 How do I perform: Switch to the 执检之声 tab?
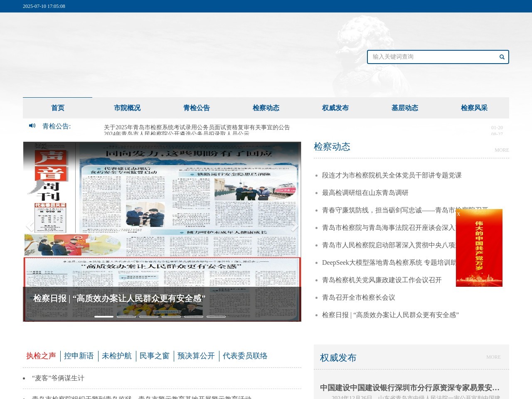click(40, 356)
